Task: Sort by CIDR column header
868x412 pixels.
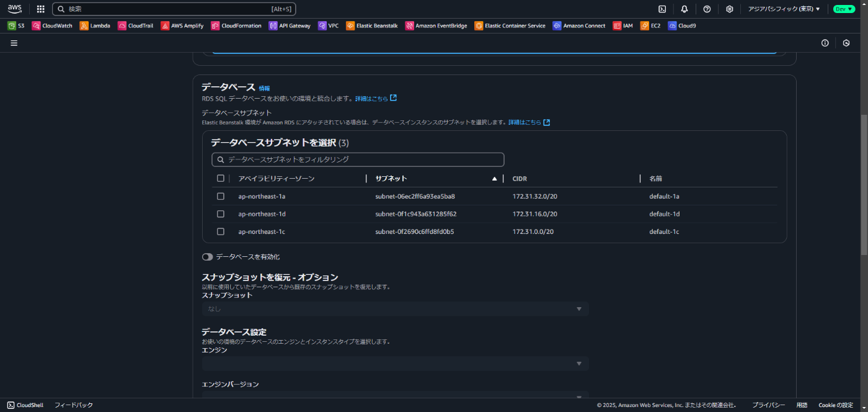Action: coord(520,178)
